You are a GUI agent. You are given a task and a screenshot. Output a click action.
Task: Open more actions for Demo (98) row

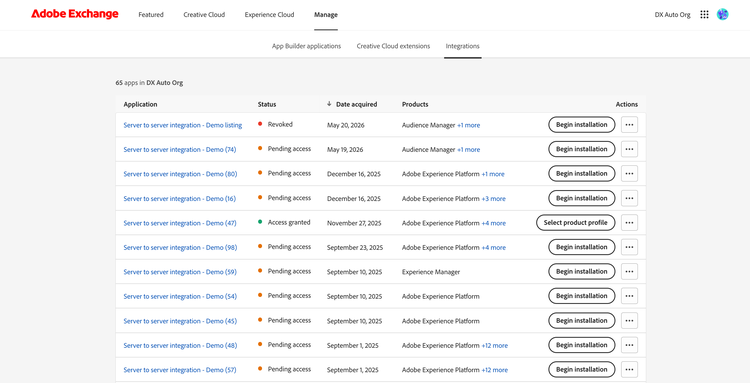tap(629, 247)
